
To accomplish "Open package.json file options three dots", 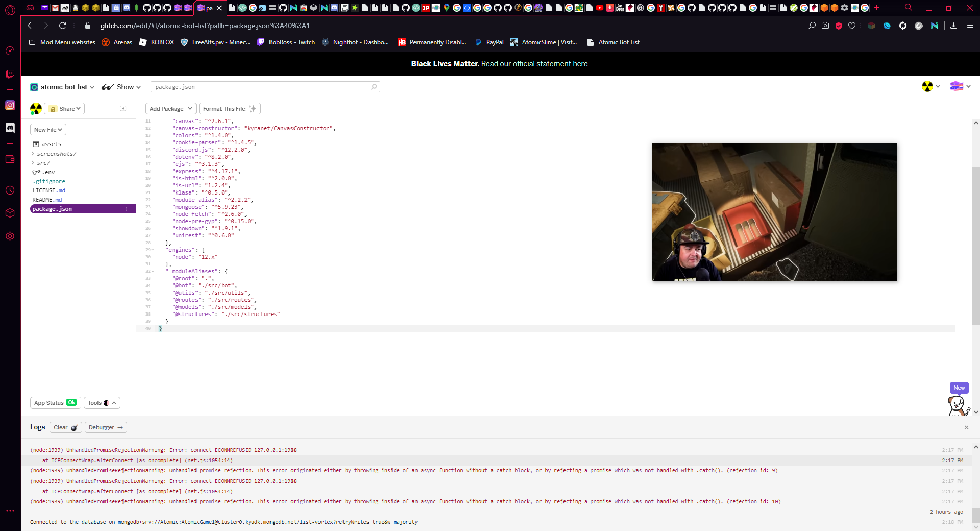I will pyautogui.click(x=126, y=209).
